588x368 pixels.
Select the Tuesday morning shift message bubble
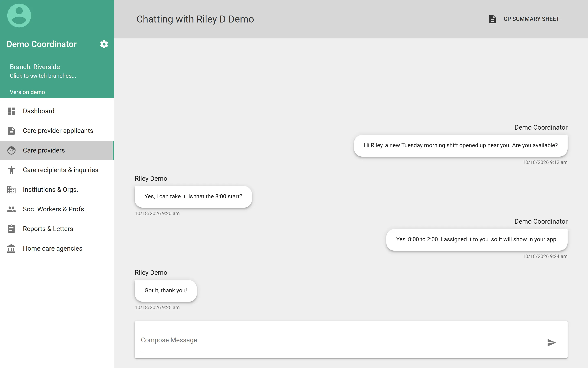[x=461, y=146]
